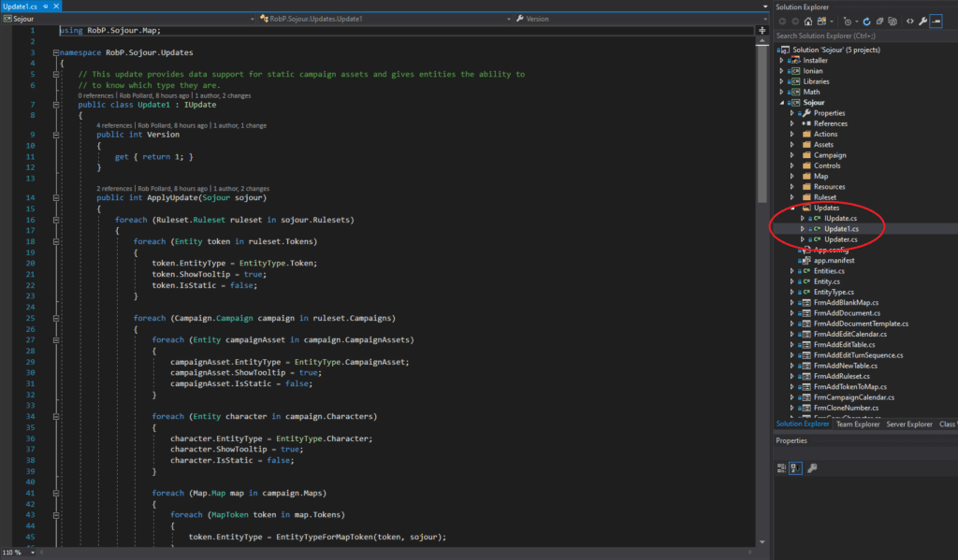The height and width of the screenshot is (560, 958).
Task: Click the '4 references' CodeLens link above Version
Action: pyautogui.click(x=114, y=124)
